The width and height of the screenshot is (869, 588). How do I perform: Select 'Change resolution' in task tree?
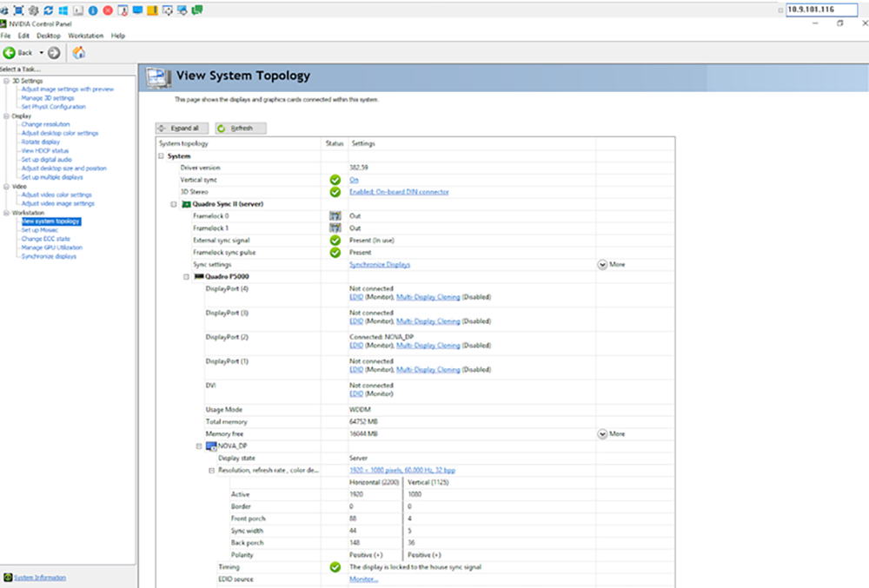[x=45, y=124]
